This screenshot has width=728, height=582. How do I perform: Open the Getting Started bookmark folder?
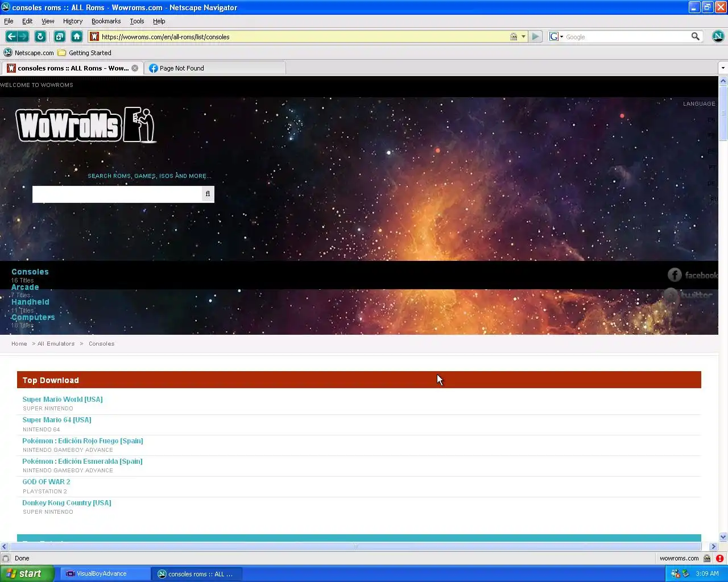[x=84, y=53]
